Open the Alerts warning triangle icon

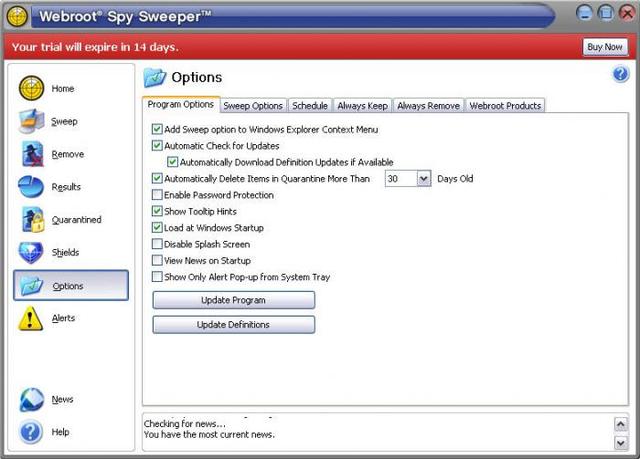click(31, 318)
